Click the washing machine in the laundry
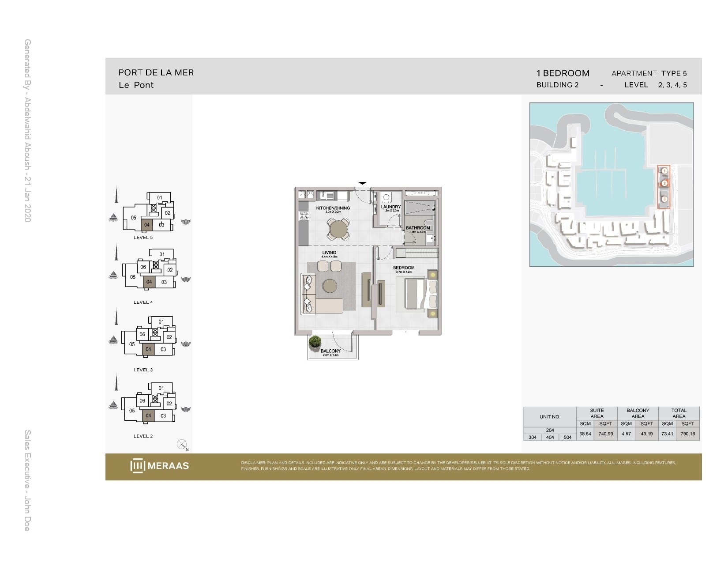 387,198
